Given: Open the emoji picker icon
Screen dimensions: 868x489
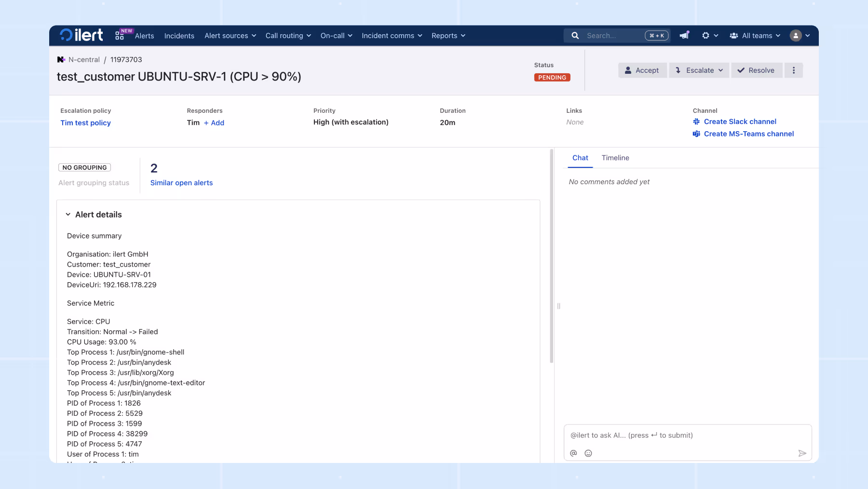Looking at the screenshot, I should coord(588,453).
